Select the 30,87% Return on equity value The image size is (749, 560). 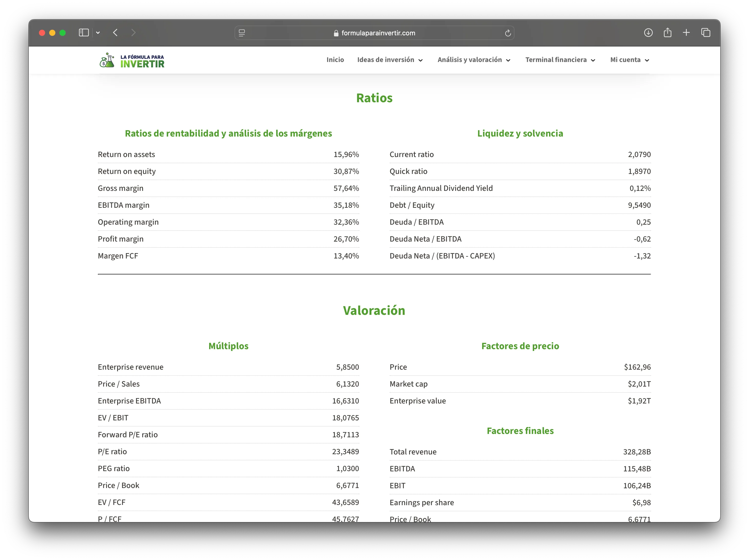(346, 171)
